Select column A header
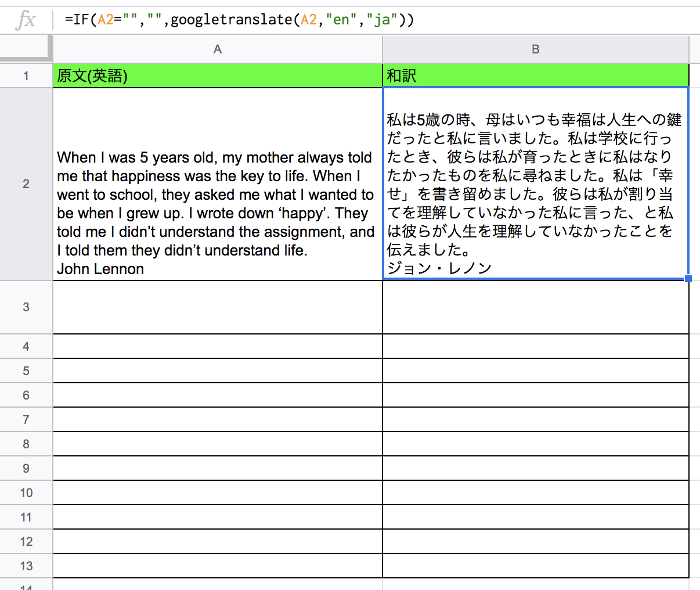 coord(218,49)
